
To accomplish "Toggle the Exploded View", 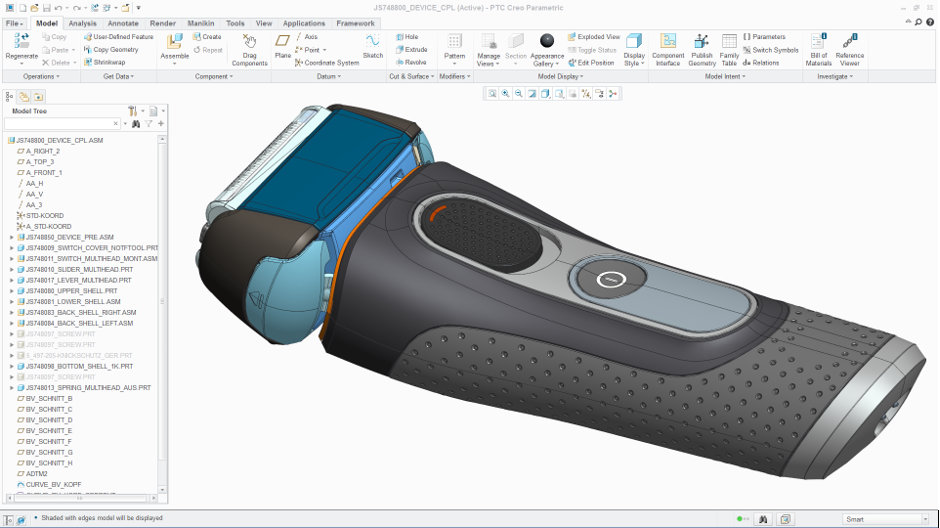I will (594, 37).
